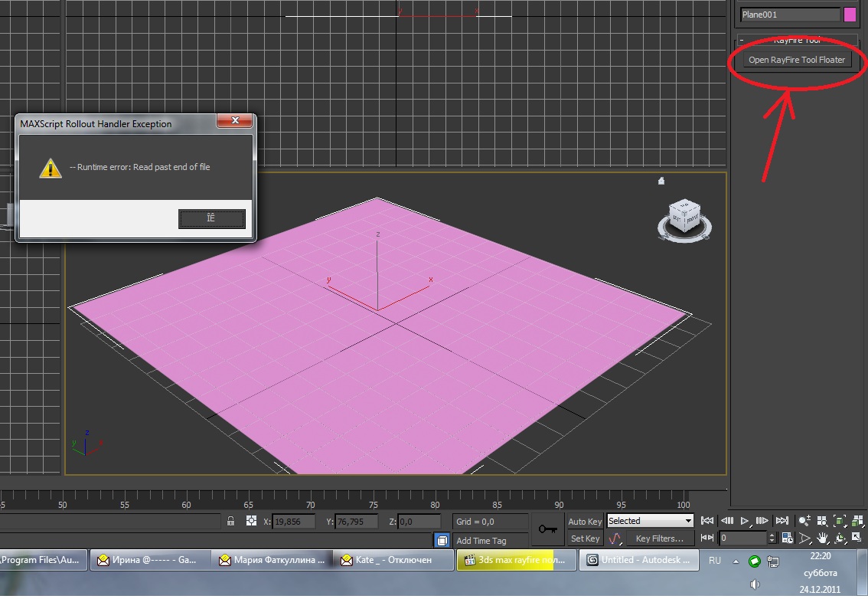868x599 pixels.
Task: Click the current frame field showing 0
Action: pyautogui.click(x=743, y=538)
